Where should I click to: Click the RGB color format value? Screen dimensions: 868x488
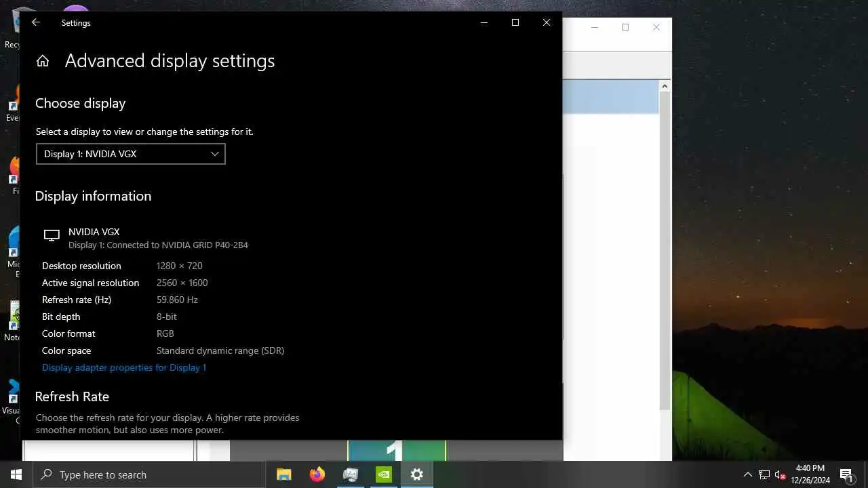[x=165, y=333]
